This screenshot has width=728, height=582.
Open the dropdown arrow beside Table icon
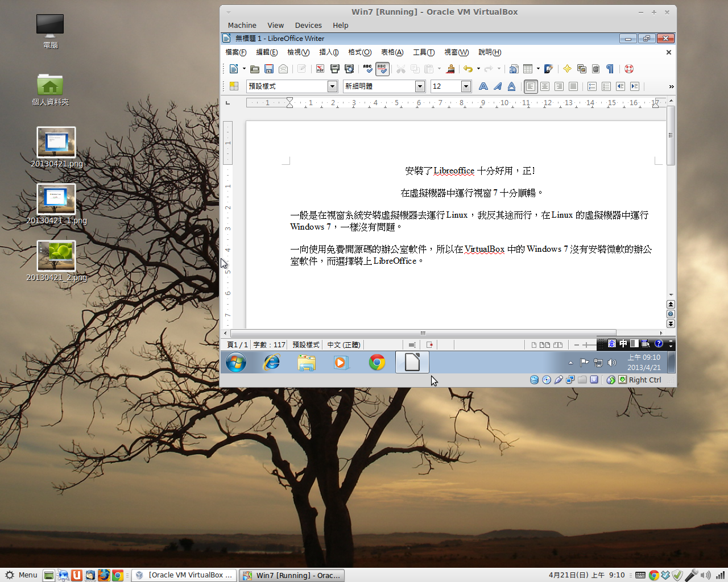click(538, 69)
